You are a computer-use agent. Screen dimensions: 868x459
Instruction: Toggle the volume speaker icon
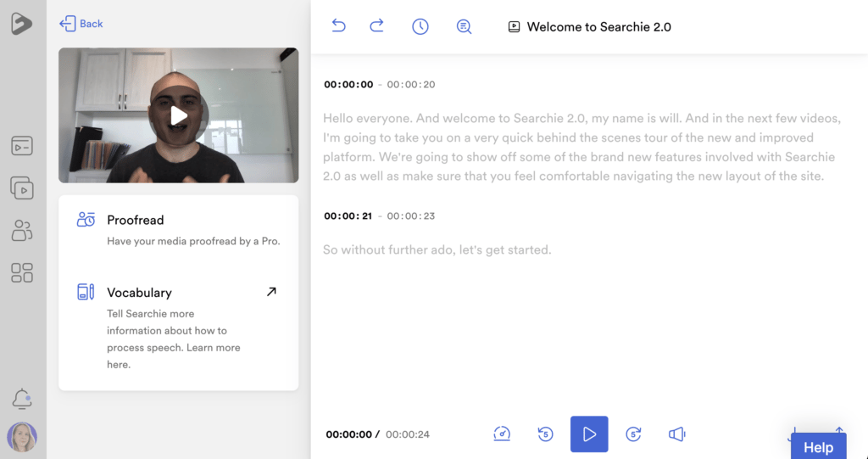coord(677,434)
